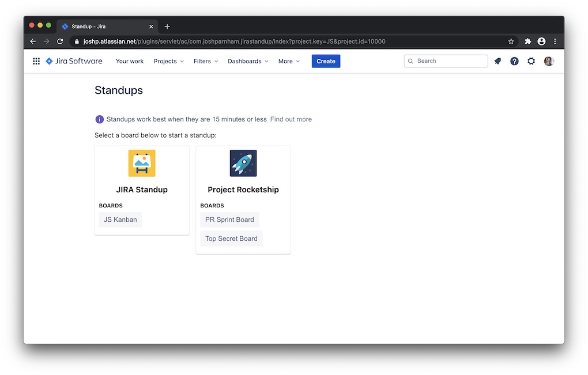Click the JIRA Standup project title
588x375 pixels.
point(142,190)
